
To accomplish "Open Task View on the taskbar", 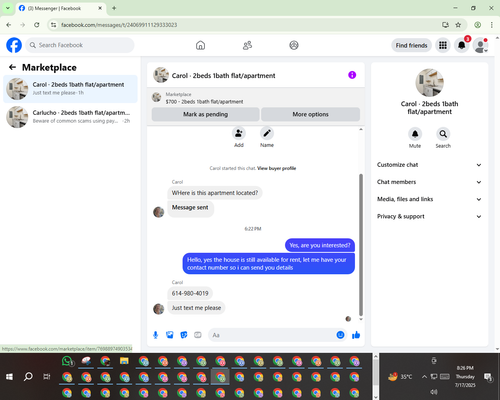I will coord(47,377).
